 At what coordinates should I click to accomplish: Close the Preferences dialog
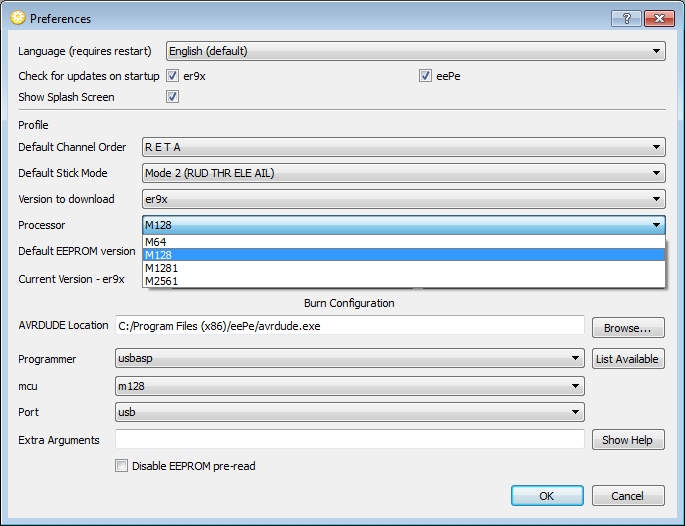[x=659, y=18]
